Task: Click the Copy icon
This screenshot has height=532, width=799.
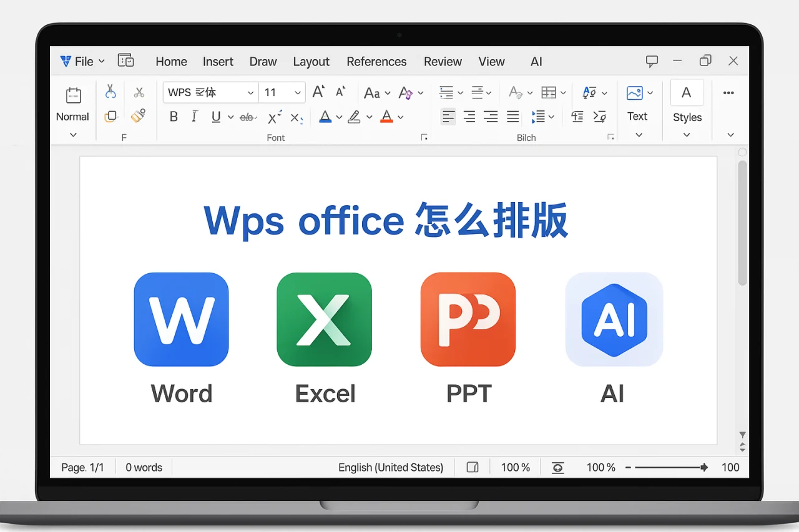Action: 112,116
